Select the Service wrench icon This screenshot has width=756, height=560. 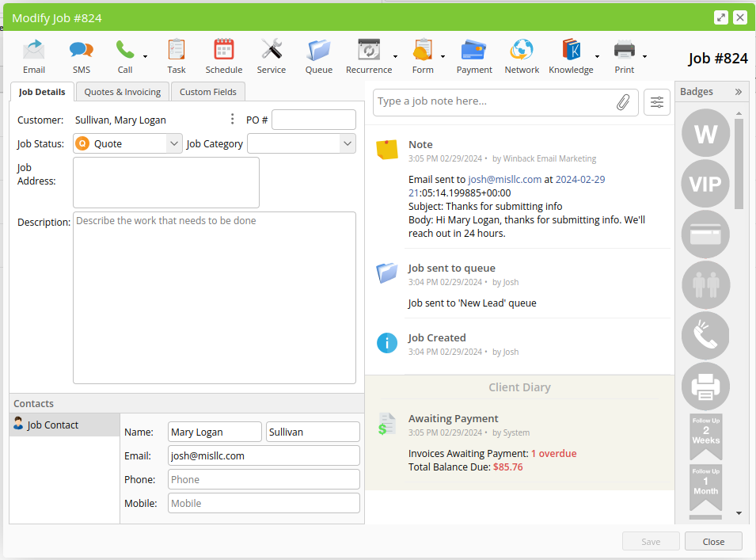[272, 55]
